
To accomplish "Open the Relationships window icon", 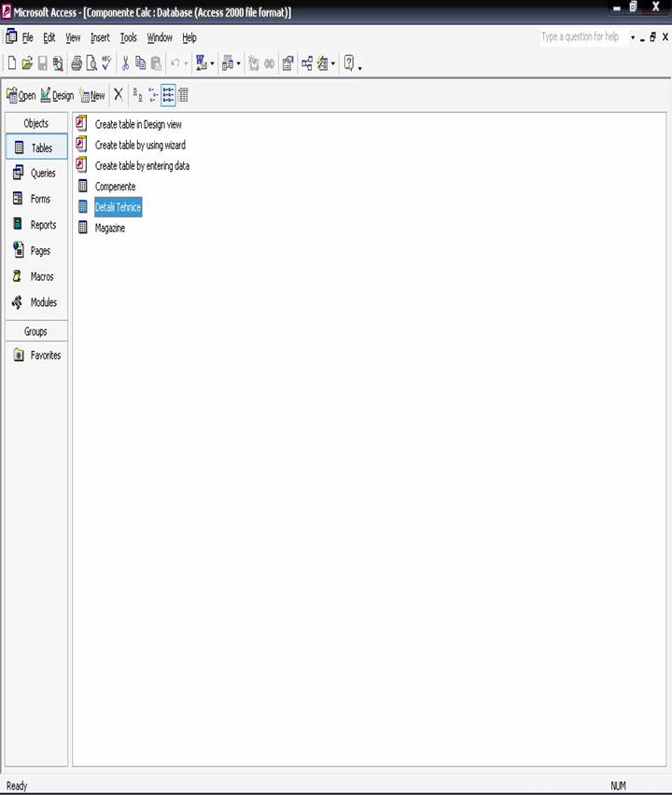I will click(307, 63).
